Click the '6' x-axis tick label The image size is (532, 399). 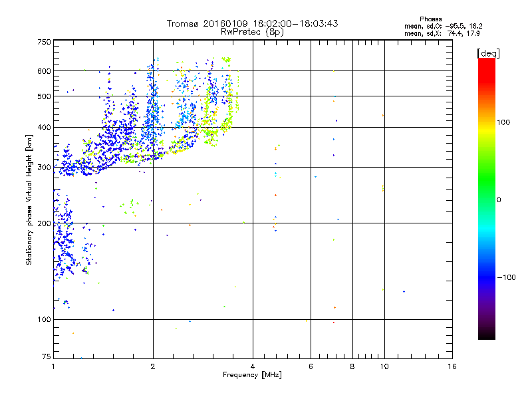point(311,366)
